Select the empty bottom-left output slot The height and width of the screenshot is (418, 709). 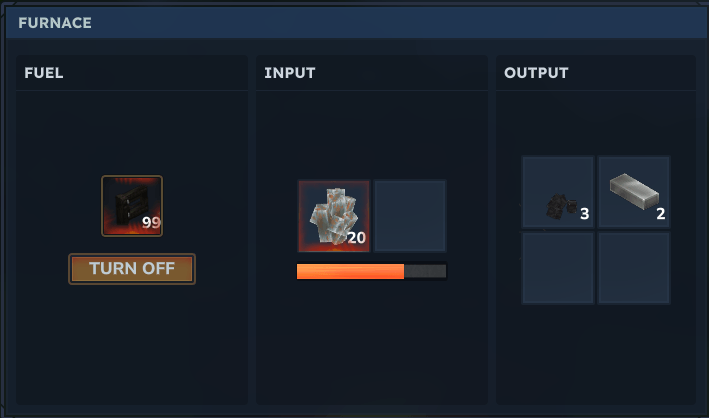tap(558, 268)
